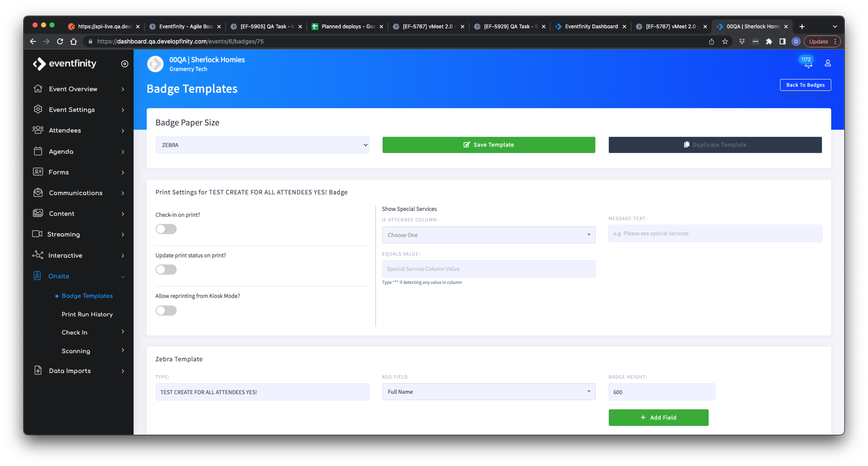This screenshot has height=466, width=868.
Task: Click the Event Settings gear icon
Action: [x=38, y=109]
